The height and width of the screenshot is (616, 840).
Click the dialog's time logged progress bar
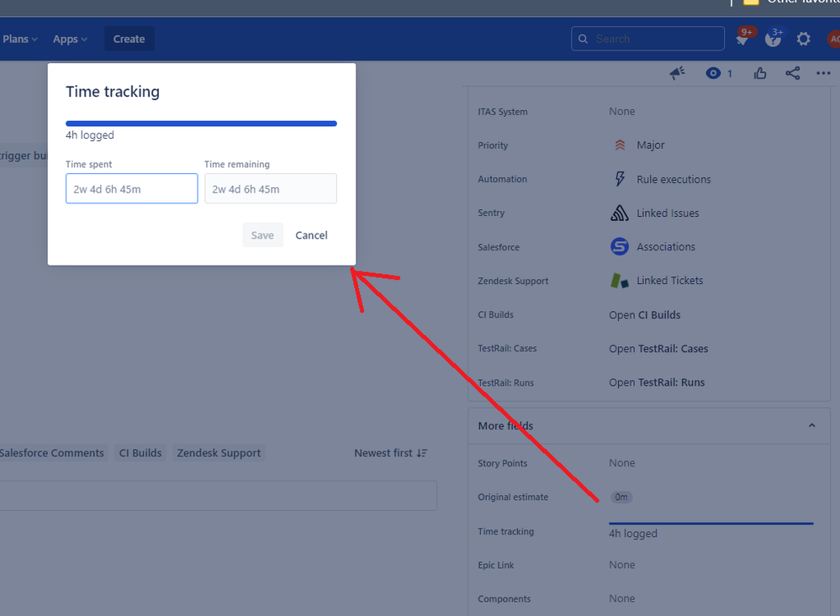(x=202, y=124)
